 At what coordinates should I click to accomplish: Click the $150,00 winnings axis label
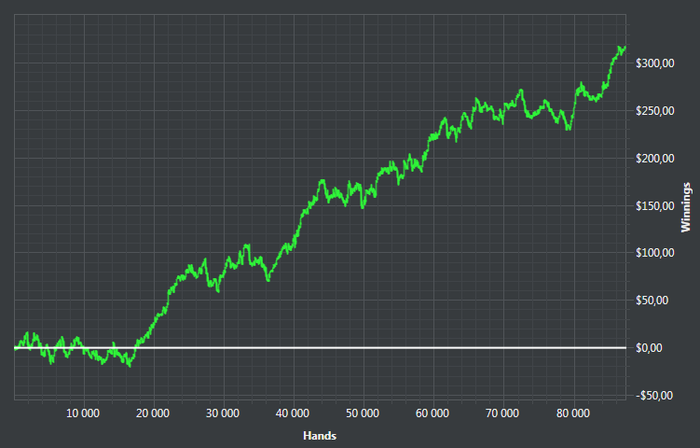click(655, 206)
